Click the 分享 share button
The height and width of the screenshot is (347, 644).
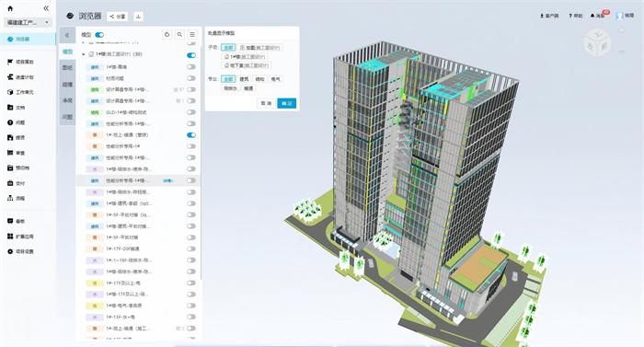coord(118,17)
